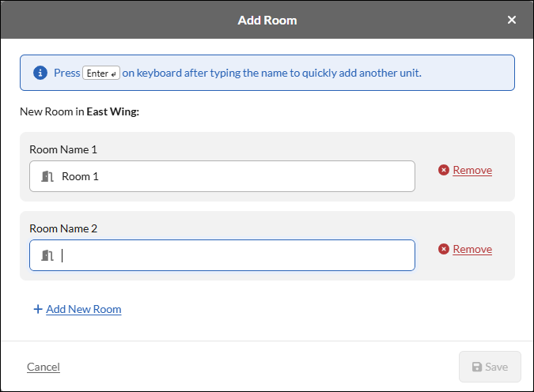Select the 'Room Name 2' label
The width and height of the screenshot is (534, 392).
63,228
